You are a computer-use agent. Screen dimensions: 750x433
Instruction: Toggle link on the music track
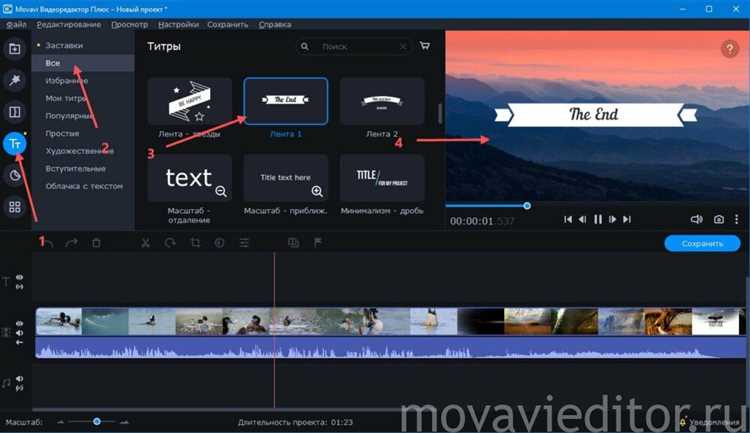20,388
